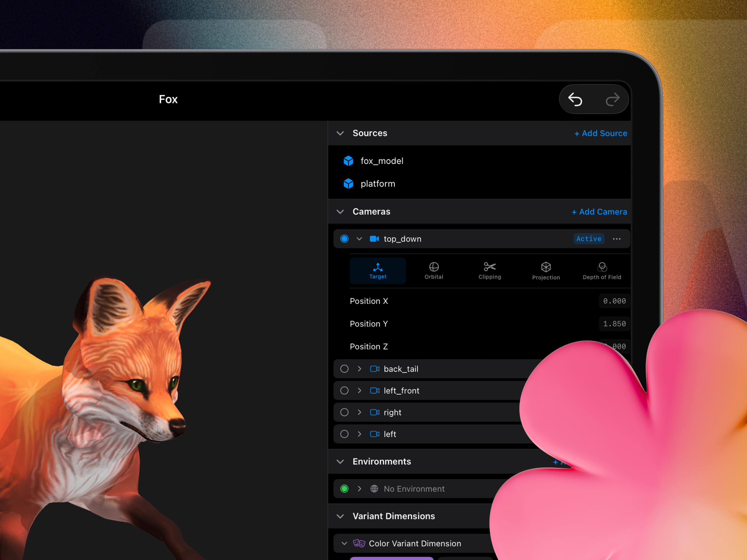The width and height of the screenshot is (747, 560).
Task: Collapse the Cameras section
Action: (x=340, y=211)
